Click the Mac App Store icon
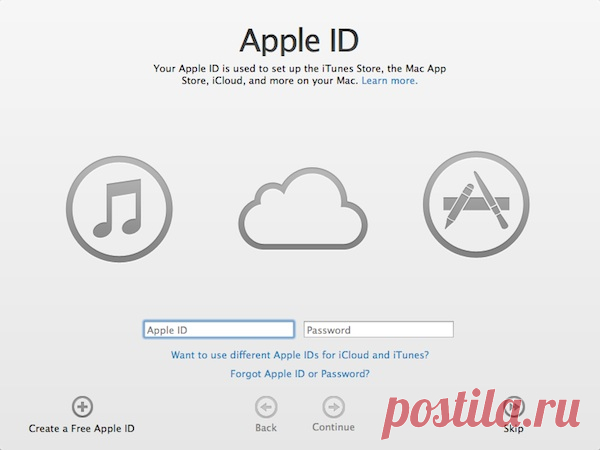600x450 pixels. pyautogui.click(x=476, y=204)
